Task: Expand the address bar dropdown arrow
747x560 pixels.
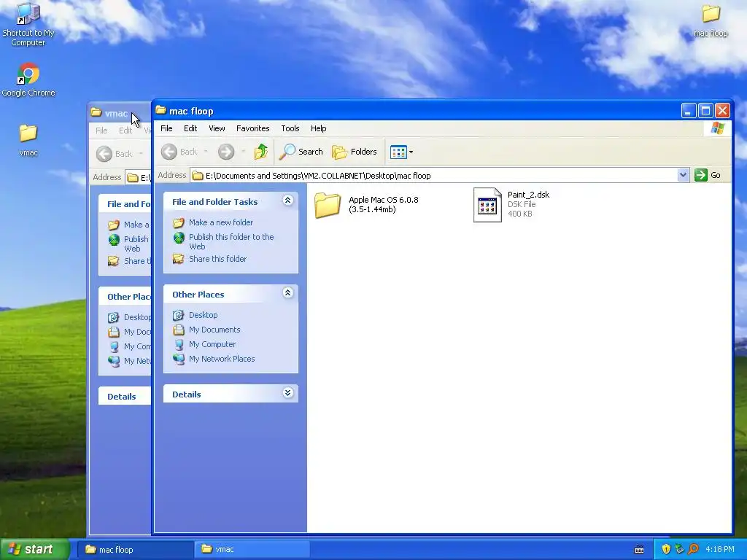Action: (683, 175)
